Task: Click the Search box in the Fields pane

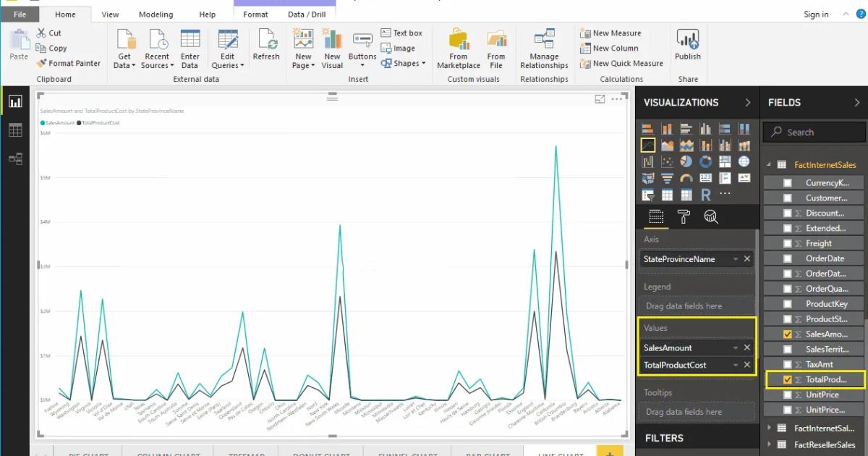Action: 813,132
